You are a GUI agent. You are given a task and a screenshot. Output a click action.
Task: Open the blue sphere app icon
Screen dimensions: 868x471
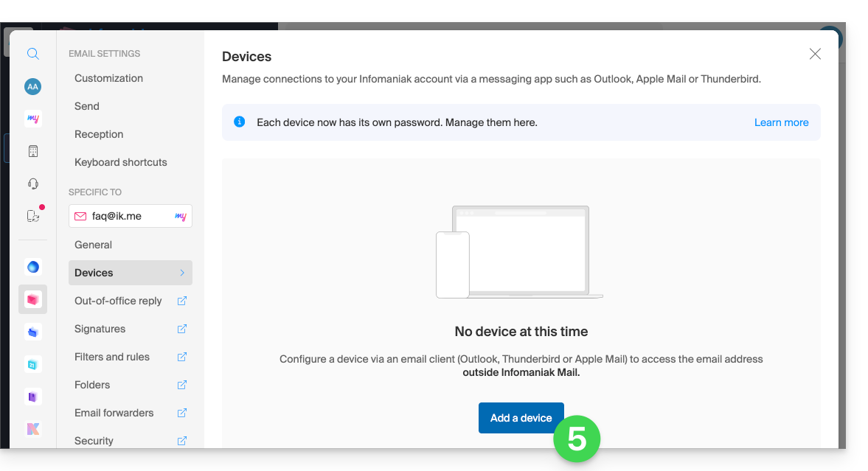coord(33,267)
